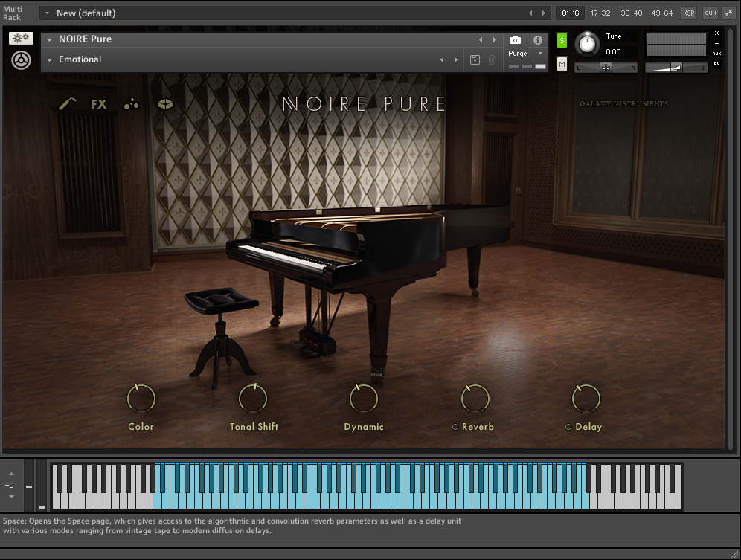The height and width of the screenshot is (560, 741).
Task: Switch to instrument page 01-16
Action: click(571, 13)
